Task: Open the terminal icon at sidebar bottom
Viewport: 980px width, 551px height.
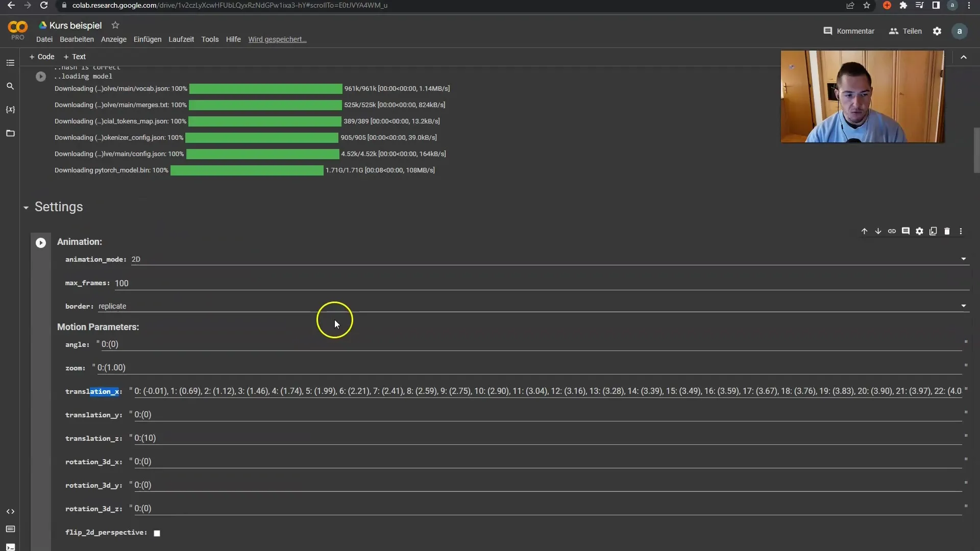Action: point(10,547)
